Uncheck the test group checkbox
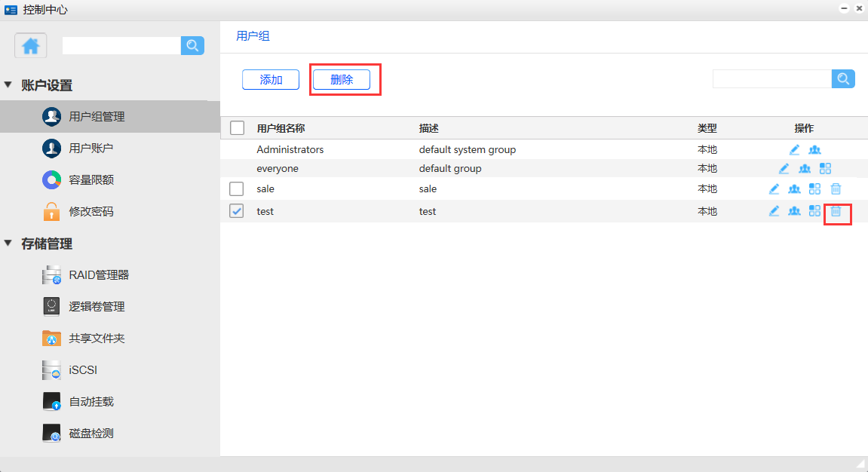868x472 pixels. pyautogui.click(x=237, y=211)
